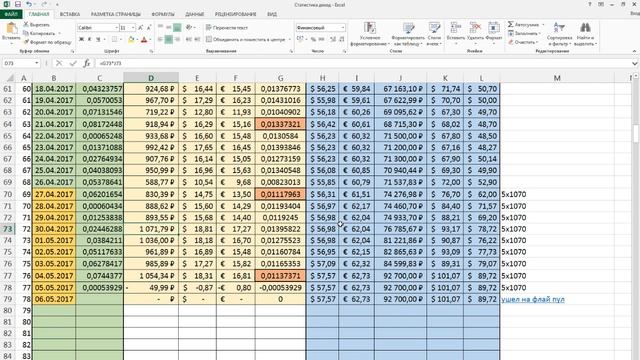Image resolution: width=640 pixels, height=360 pixels.
Task: Toggle Wrap Text (Перенести текст)
Action: [x=227, y=27]
